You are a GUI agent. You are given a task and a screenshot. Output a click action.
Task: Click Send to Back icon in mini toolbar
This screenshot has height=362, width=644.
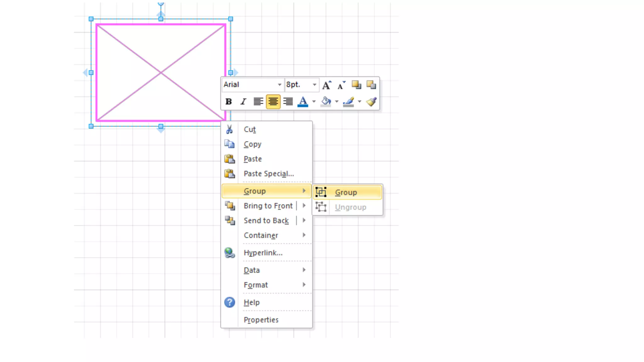tap(371, 85)
